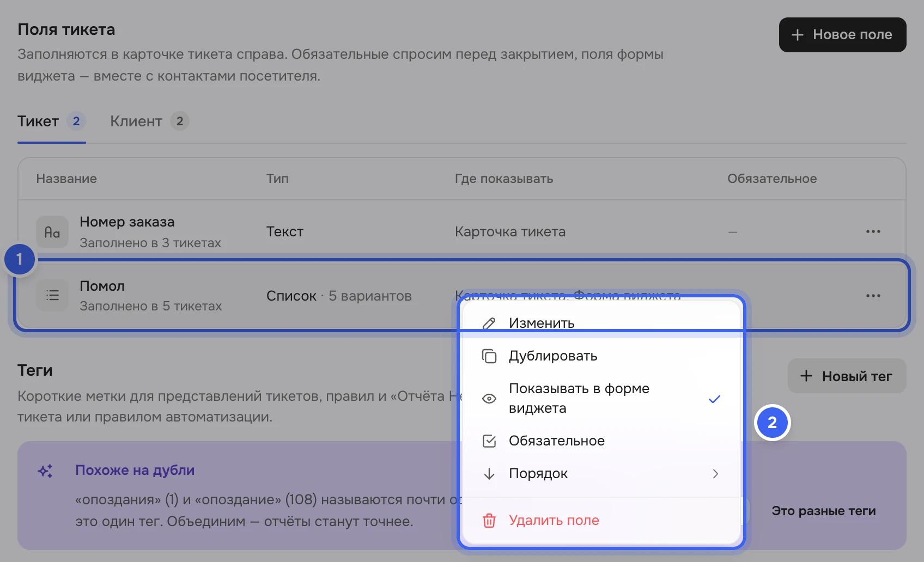
Task: Click the Новое поле button
Action: [842, 35]
